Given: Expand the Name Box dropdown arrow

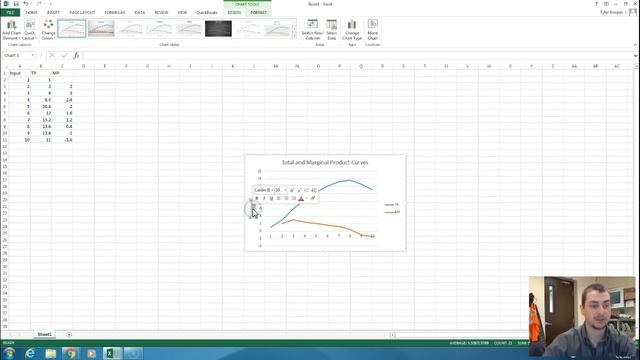Looking at the screenshot, I should [33, 55].
